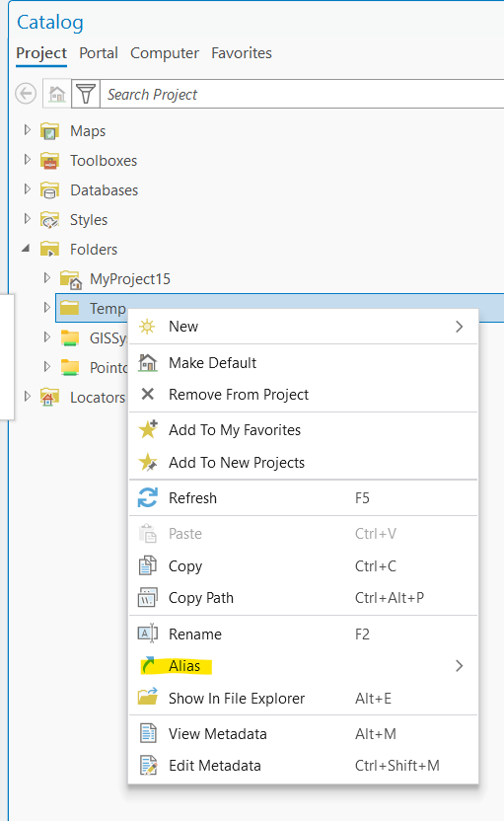Click the Folders category icon
Viewport: 504px width, 821px height.
(x=49, y=250)
